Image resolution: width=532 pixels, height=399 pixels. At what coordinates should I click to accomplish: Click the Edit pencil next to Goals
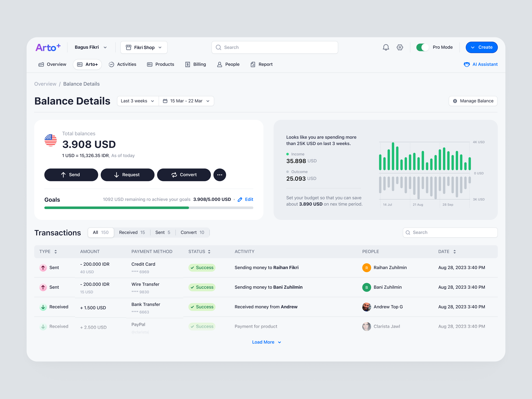240,199
